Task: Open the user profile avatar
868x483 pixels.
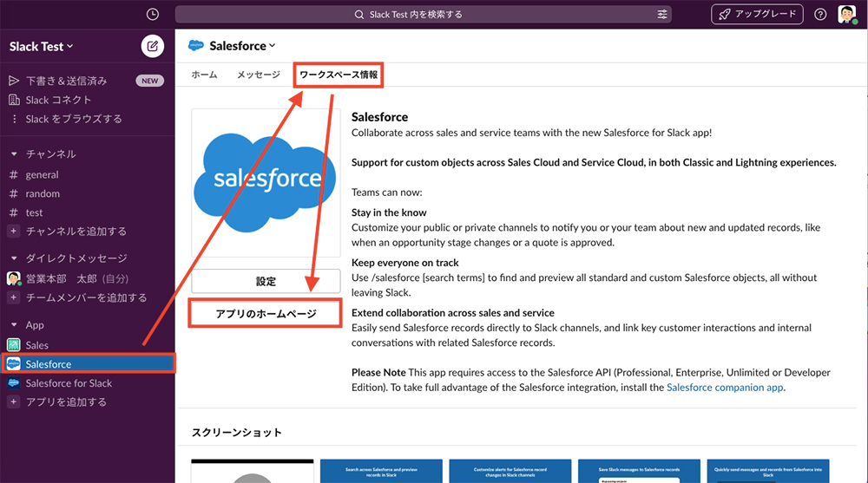Action: point(847,15)
